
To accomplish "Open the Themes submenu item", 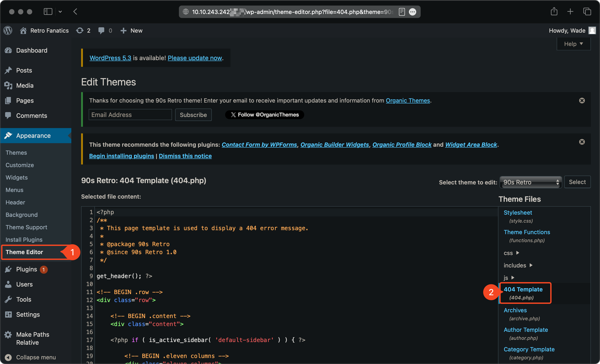I will point(16,152).
